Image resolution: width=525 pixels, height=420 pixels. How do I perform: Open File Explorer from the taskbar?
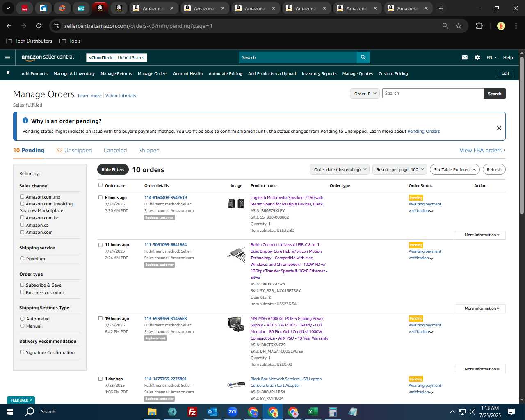click(x=152, y=412)
